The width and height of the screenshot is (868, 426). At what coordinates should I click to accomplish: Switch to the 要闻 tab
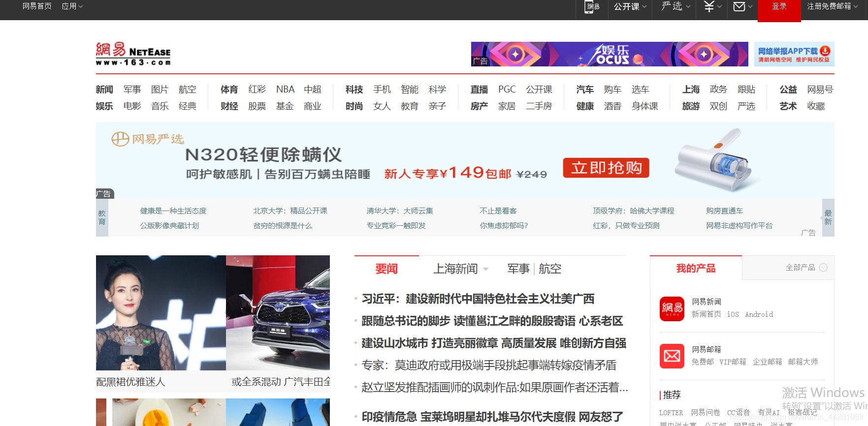tap(386, 269)
